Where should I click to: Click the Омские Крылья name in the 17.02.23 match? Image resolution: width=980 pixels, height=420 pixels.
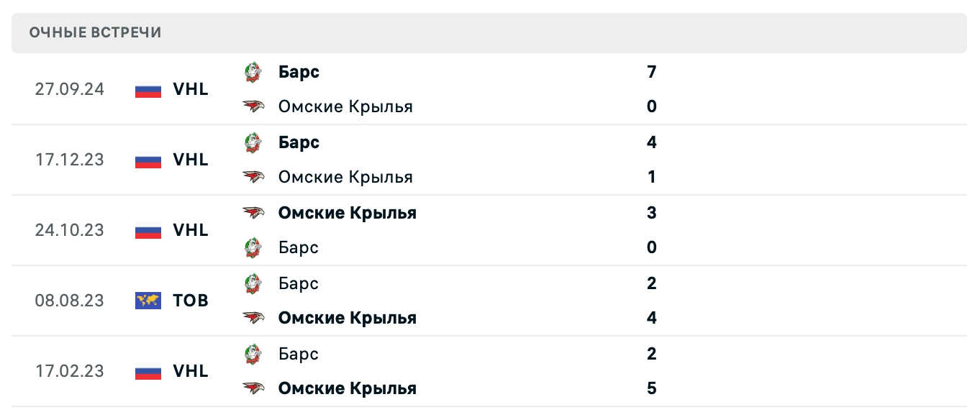[x=347, y=388]
